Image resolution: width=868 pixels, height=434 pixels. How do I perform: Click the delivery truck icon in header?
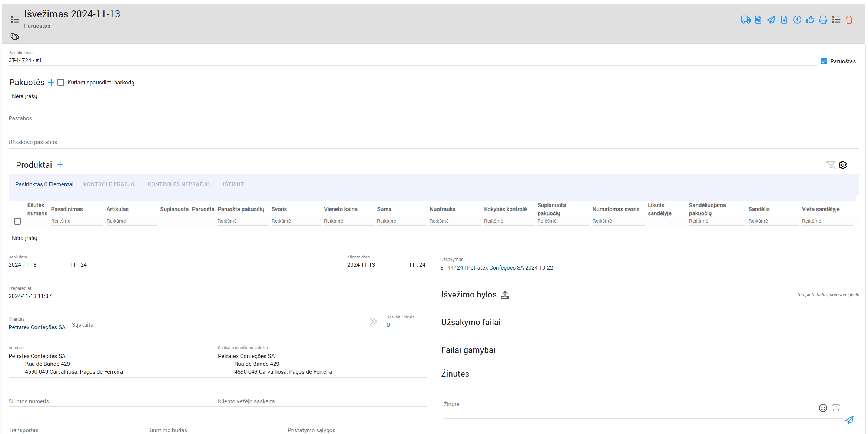click(x=745, y=20)
